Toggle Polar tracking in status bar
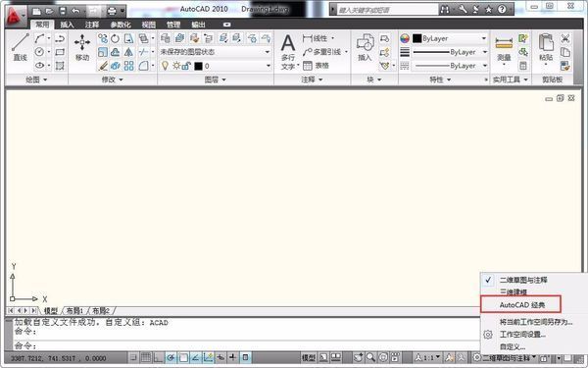Image resolution: width=588 pixels, height=368 pixels. click(x=171, y=357)
